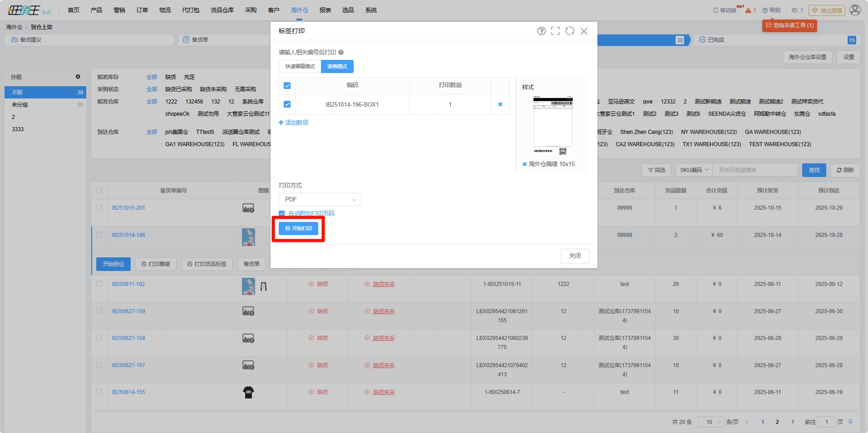Click the scroll-to-top arrow icon near pagination
Image resolution: width=868 pixels, height=433 pixels.
pyautogui.click(x=850, y=422)
